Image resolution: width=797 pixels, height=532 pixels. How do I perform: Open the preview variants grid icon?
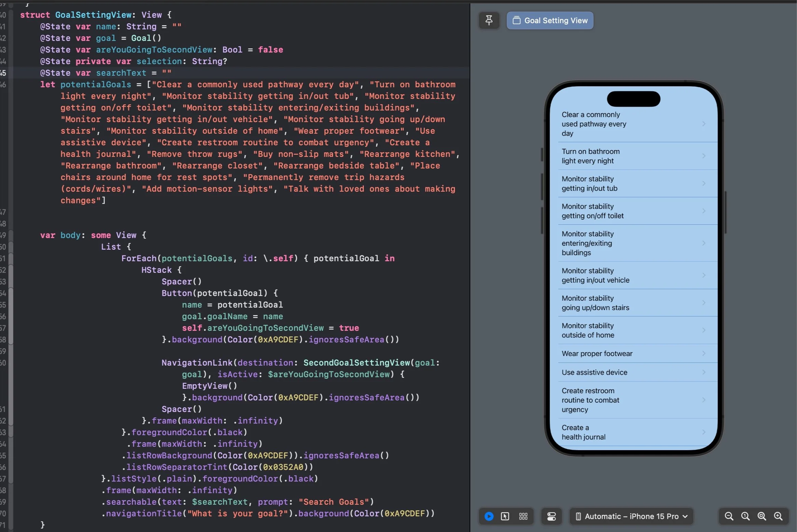(523, 516)
